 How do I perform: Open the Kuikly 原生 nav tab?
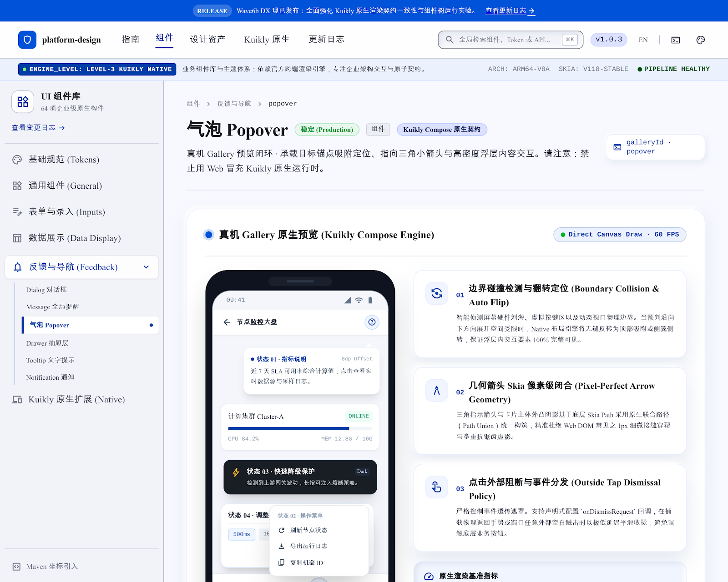pyautogui.click(x=267, y=40)
